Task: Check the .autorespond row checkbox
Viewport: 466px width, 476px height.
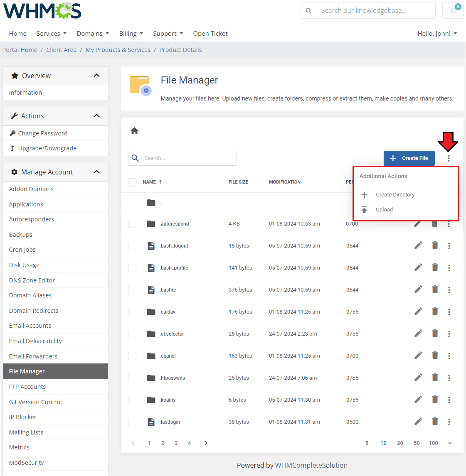Action: pos(132,224)
